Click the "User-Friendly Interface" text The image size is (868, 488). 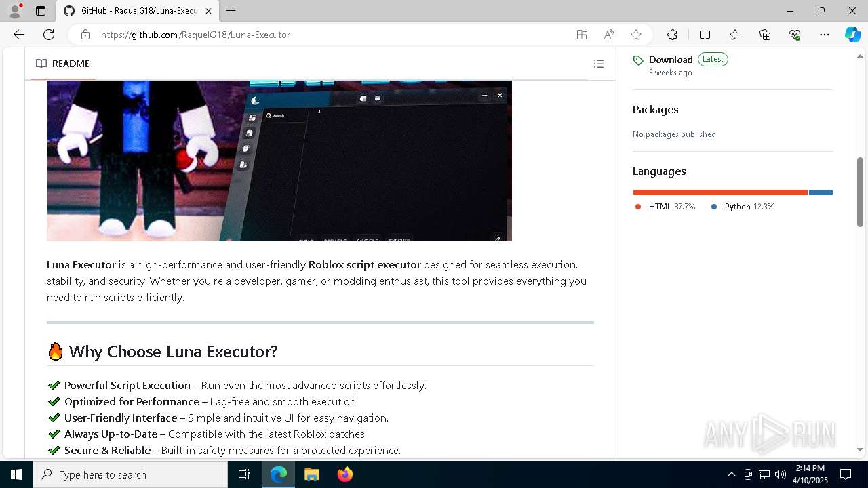[121, 418]
